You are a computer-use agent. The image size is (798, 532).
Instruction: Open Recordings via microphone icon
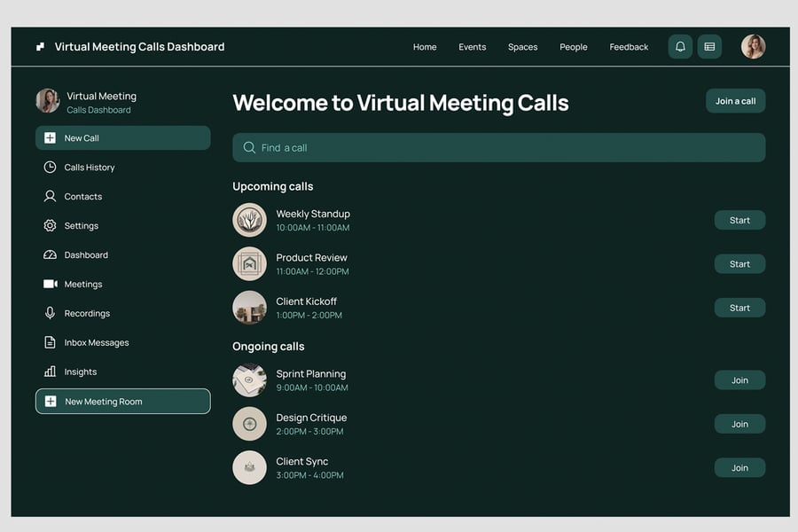(x=50, y=314)
